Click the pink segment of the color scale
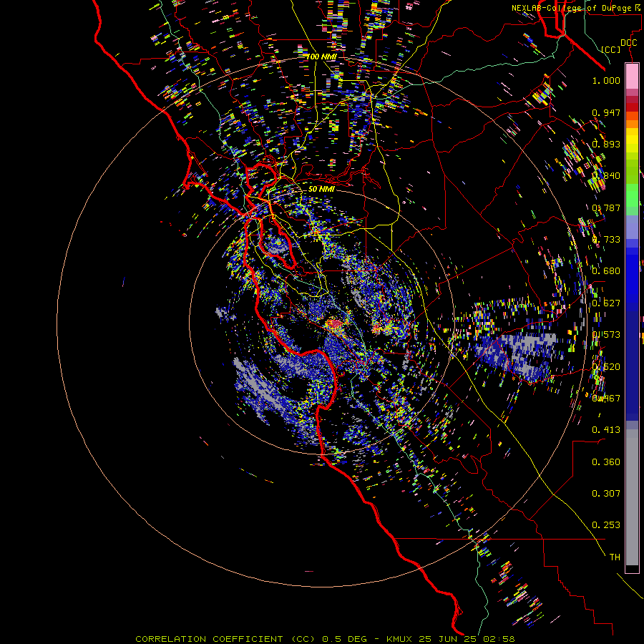 pyautogui.click(x=632, y=76)
